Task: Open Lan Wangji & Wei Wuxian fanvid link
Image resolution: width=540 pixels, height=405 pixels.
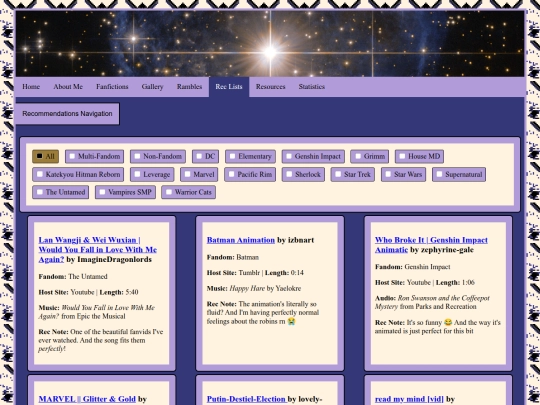Action: pyautogui.click(x=98, y=249)
